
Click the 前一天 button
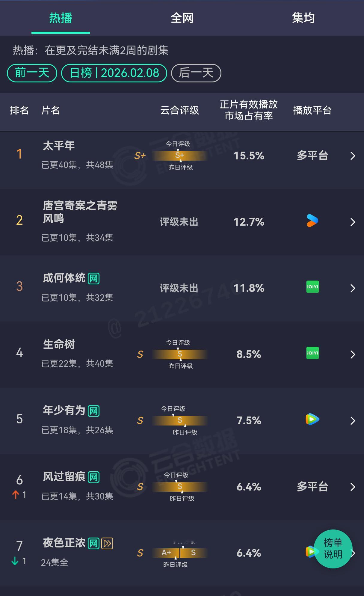tap(31, 73)
